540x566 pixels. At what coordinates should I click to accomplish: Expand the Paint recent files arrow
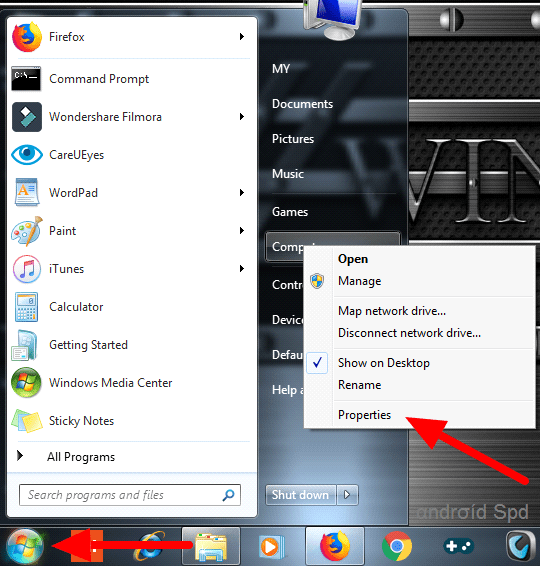[242, 231]
